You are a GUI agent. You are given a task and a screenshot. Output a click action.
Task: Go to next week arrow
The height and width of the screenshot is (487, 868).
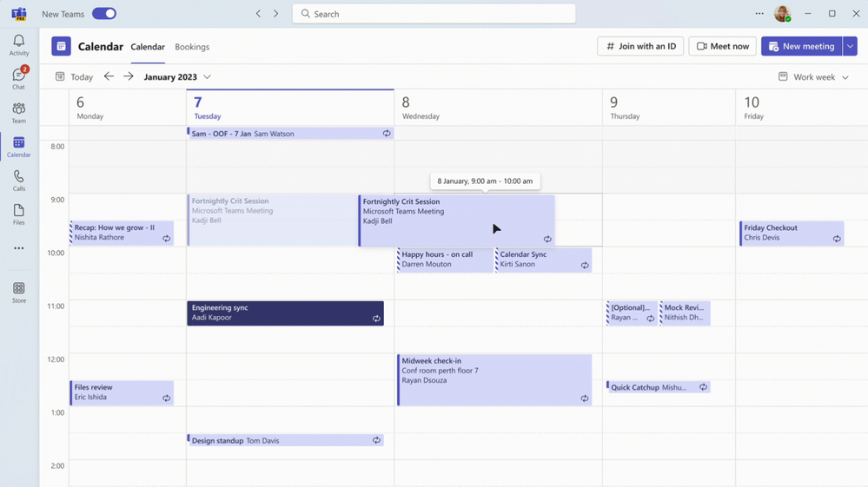click(129, 76)
